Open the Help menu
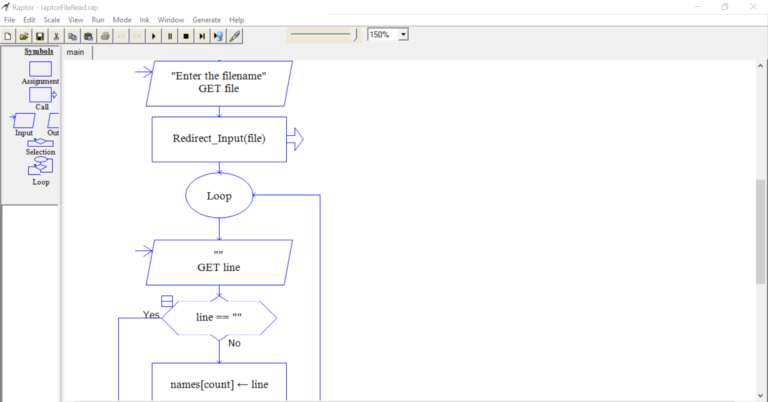The height and width of the screenshot is (402, 768). [237, 20]
